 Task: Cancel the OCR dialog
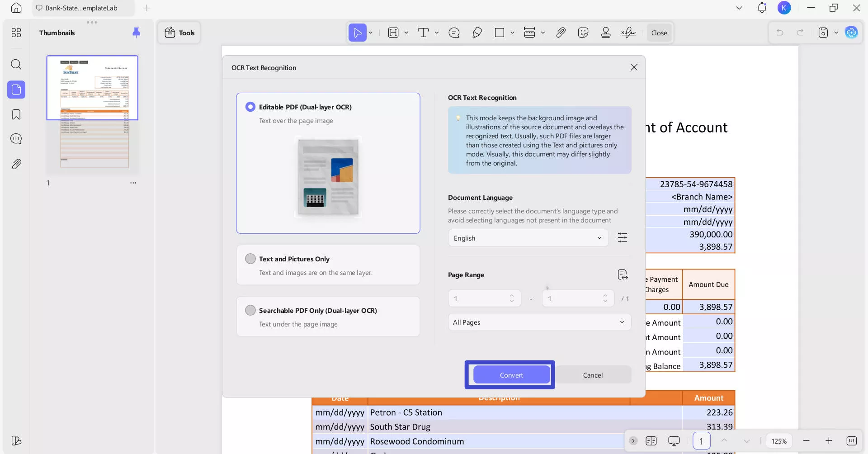click(593, 375)
